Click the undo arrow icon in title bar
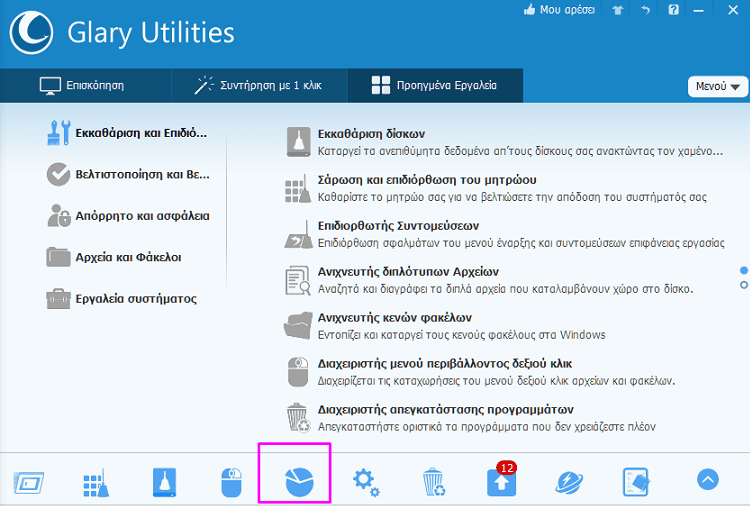 coord(645,10)
